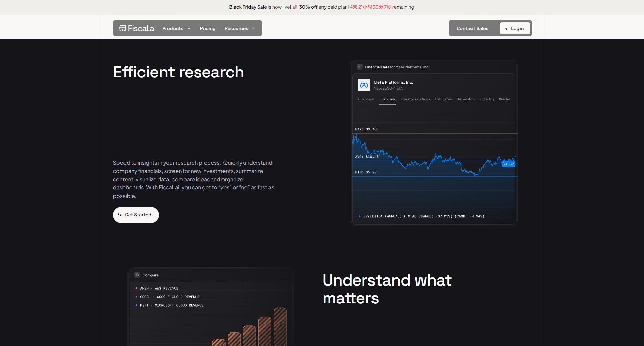Expand the Resources dropdown

coord(240,28)
